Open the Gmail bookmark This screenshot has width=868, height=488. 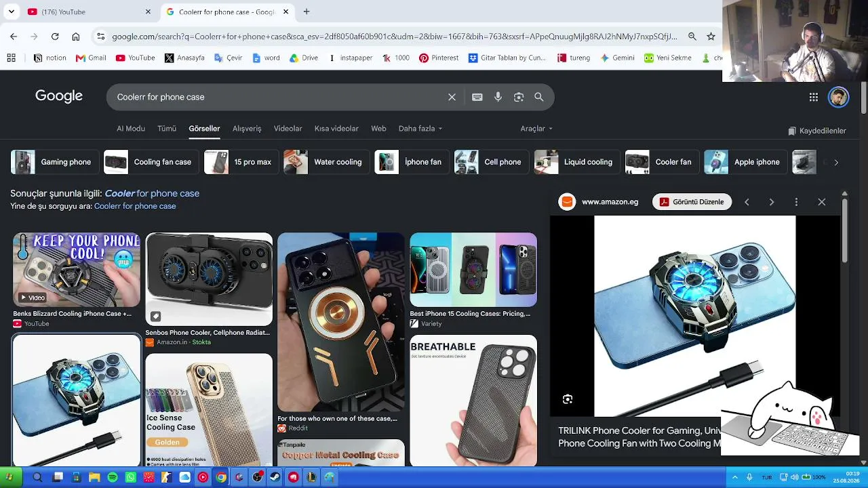coord(91,58)
